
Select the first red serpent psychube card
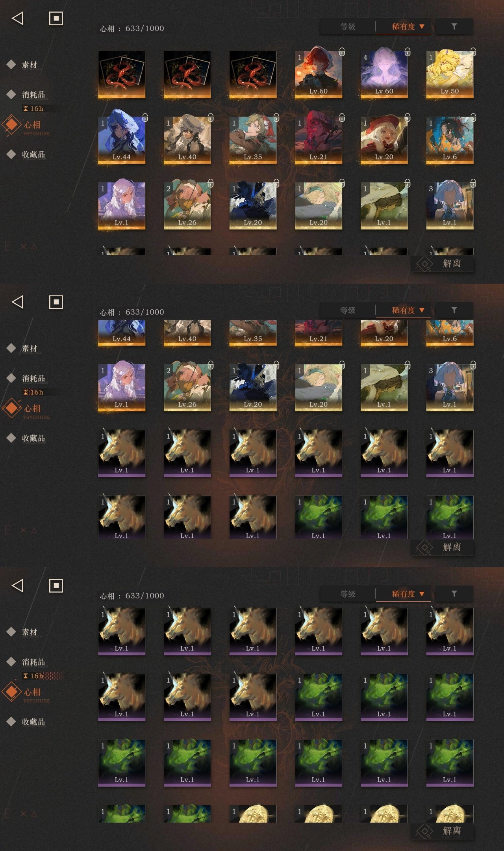click(x=122, y=74)
